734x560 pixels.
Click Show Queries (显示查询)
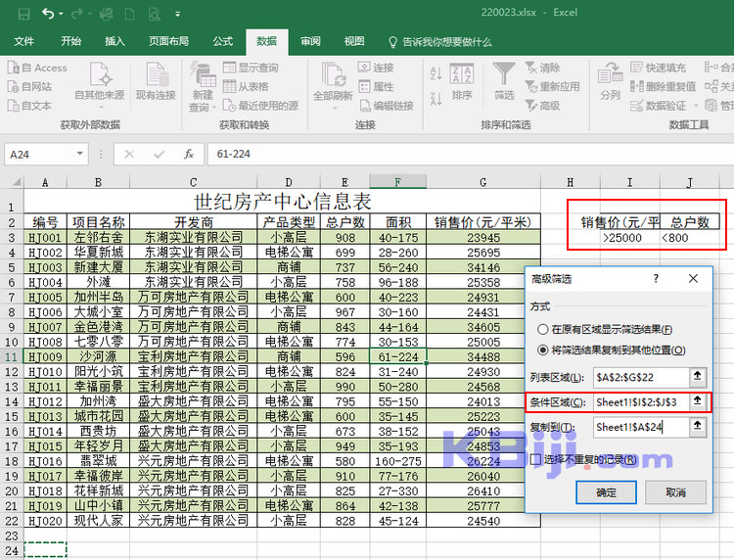click(x=251, y=68)
